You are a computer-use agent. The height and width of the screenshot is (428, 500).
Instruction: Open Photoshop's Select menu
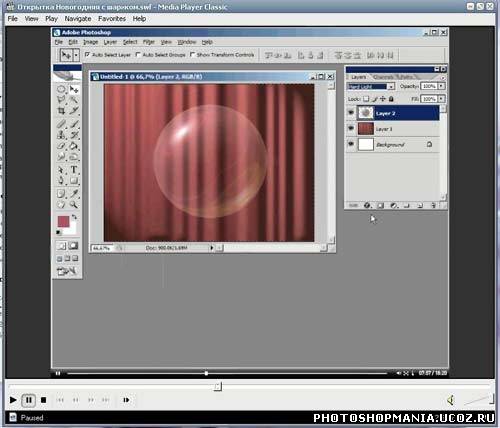coord(130,42)
